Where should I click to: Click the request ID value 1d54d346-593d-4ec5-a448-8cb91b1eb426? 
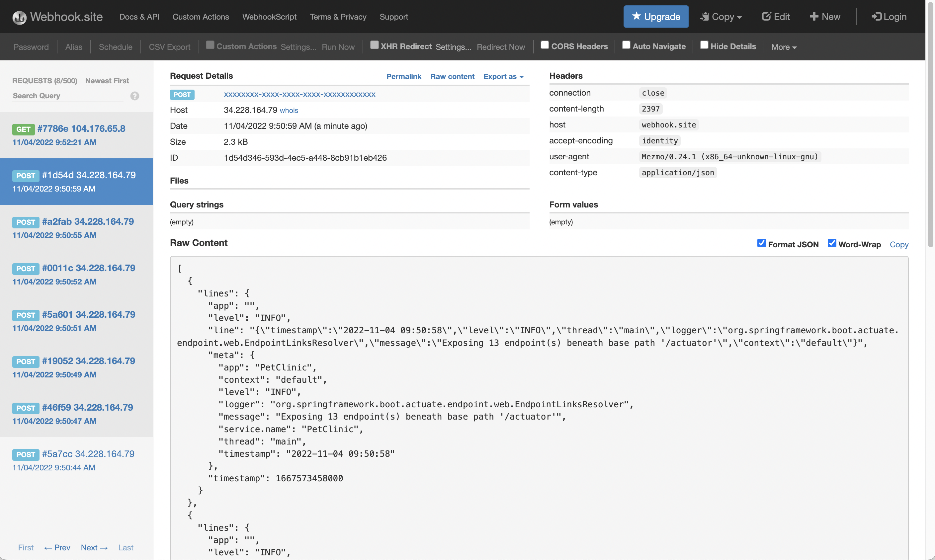[305, 158]
